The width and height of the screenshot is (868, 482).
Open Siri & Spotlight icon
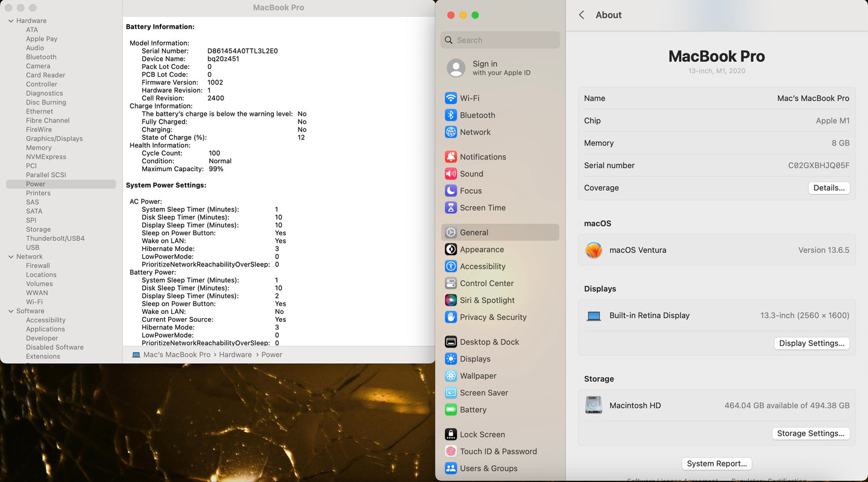(451, 300)
